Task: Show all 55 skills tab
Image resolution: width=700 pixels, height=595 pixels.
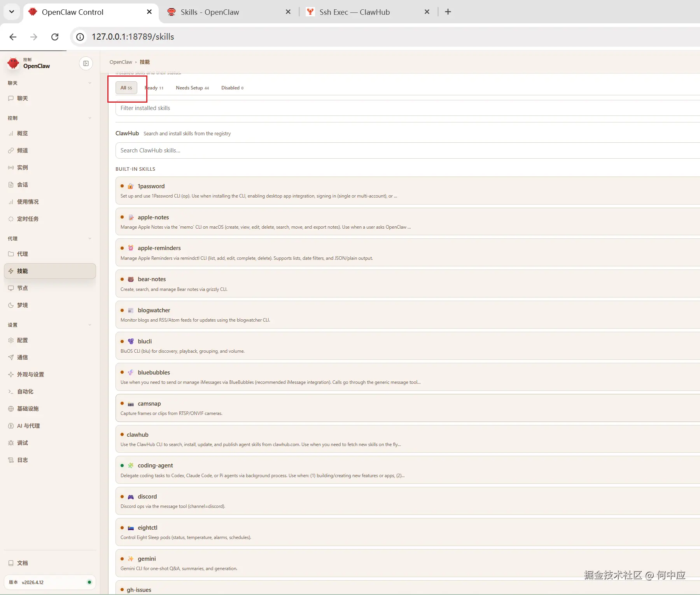Action: (126, 88)
